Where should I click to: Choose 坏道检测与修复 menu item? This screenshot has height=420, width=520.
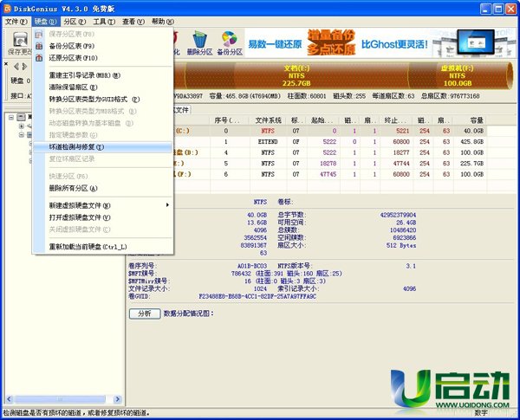pyautogui.click(x=103, y=147)
